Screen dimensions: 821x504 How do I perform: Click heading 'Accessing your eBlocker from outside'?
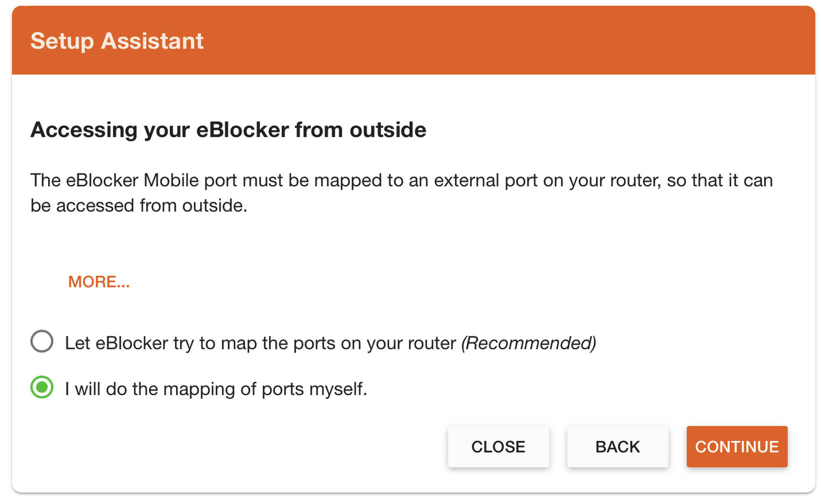pos(228,130)
